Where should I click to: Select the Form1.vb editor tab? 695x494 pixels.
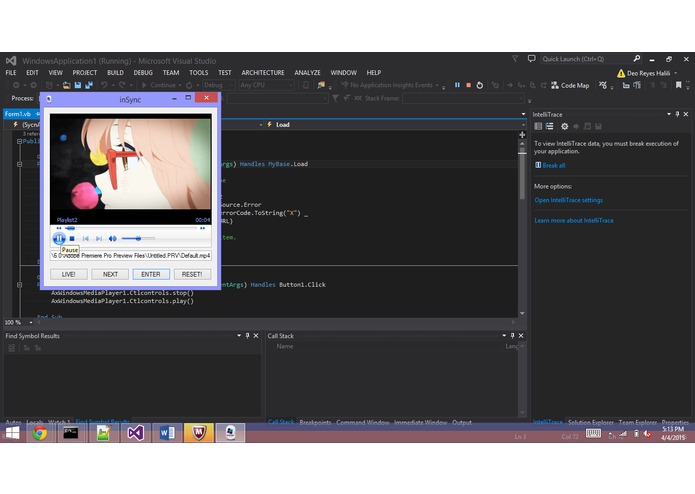point(18,114)
